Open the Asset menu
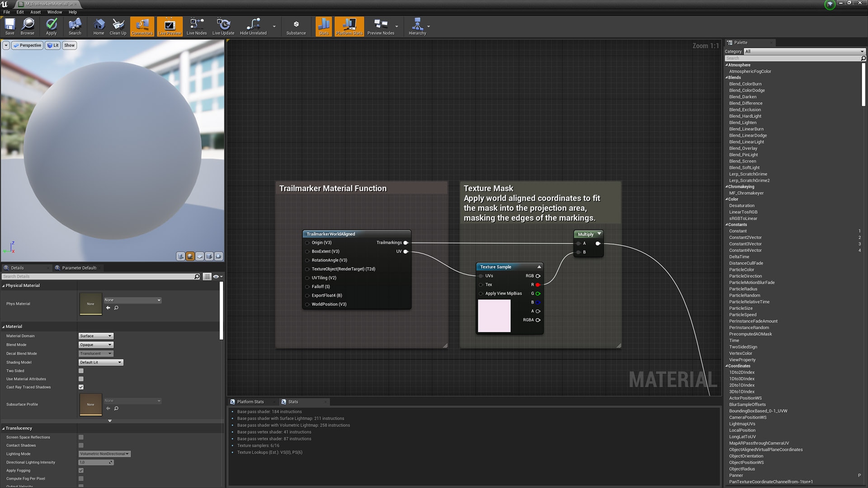This screenshot has width=868, height=488. coord(35,12)
